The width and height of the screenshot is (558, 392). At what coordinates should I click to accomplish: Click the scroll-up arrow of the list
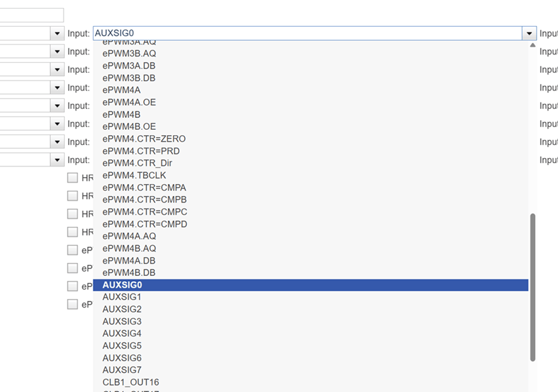pyautogui.click(x=532, y=45)
